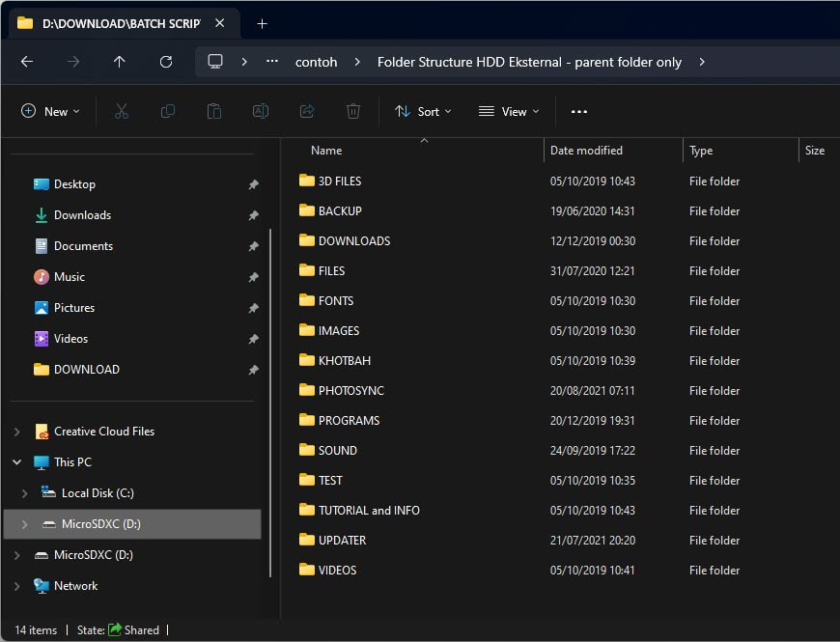Click the FONTS folder icon

click(x=307, y=300)
